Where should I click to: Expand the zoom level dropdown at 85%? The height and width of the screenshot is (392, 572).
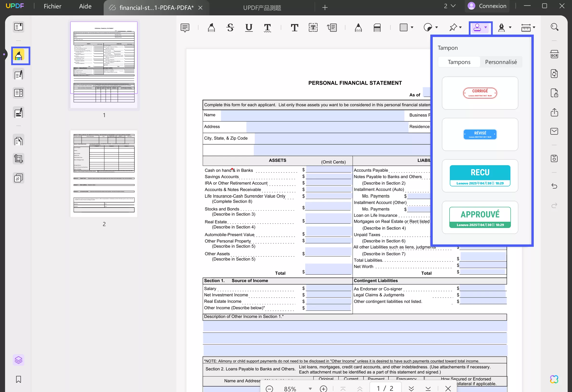coord(310,389)
